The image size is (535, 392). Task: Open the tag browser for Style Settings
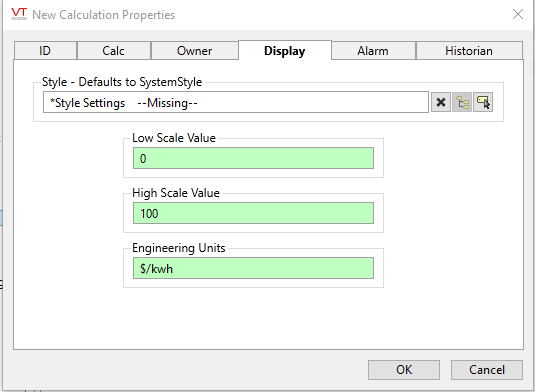click(462, 102)
